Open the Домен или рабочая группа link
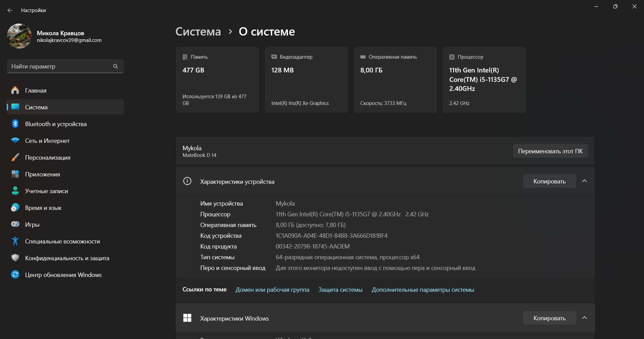This screenshot has height=339, width=644. click(273, 289)
